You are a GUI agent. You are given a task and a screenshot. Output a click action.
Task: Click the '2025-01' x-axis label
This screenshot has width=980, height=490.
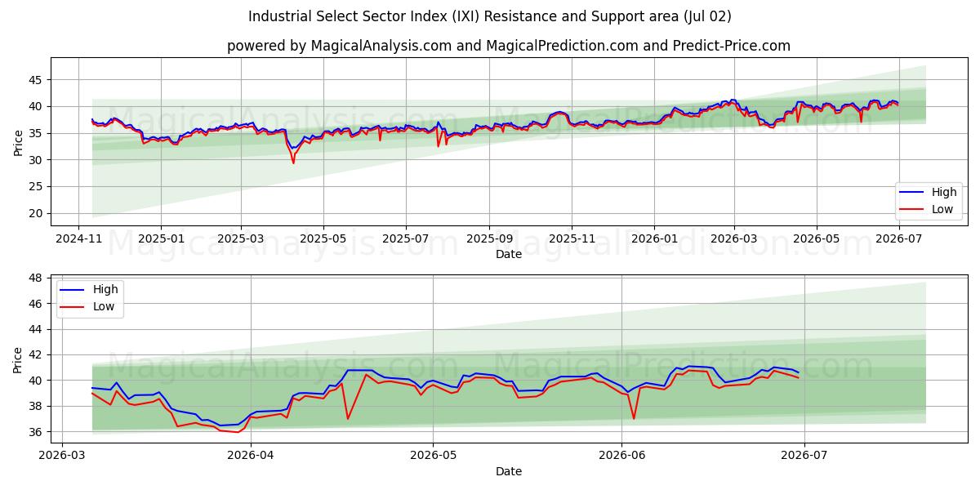[160, 238]
